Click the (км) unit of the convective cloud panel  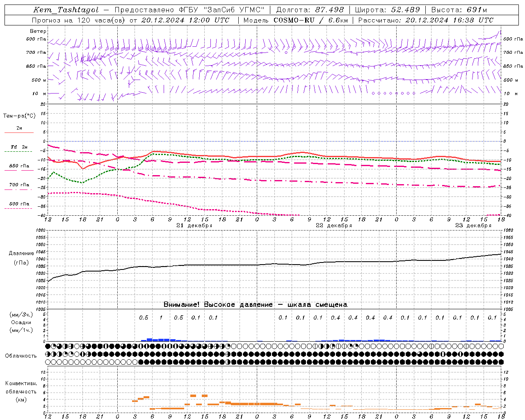click(21, 399)
